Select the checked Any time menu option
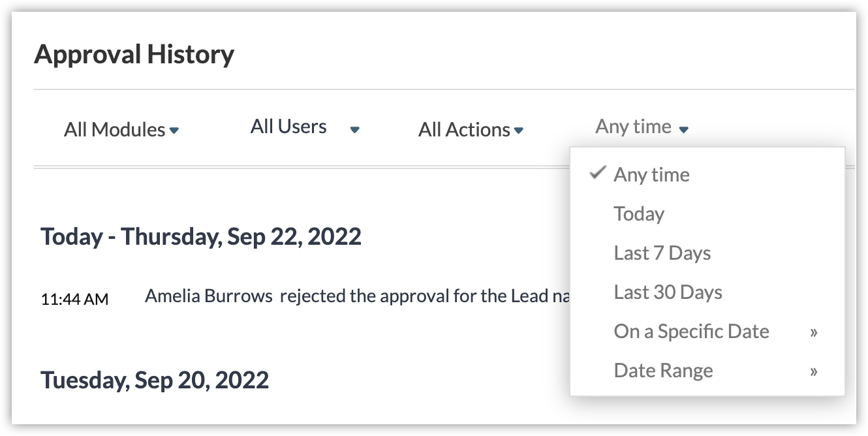Image resolution: width=868 pixels, height=436 pixels. [651, 175]
